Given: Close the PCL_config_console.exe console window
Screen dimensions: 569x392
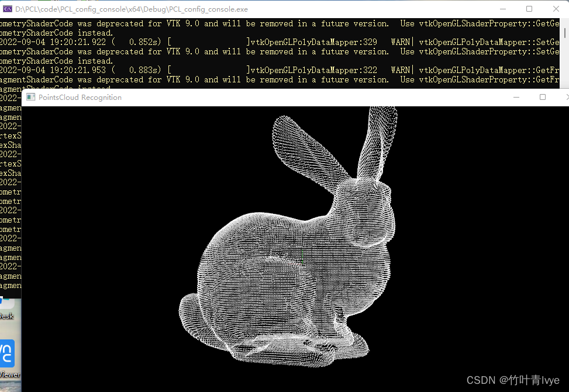Looking at the screenshot, I should click(556, 9).
